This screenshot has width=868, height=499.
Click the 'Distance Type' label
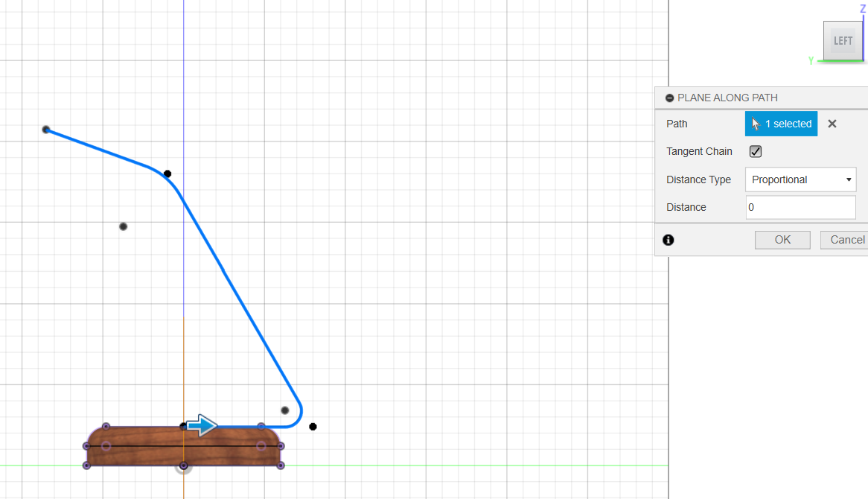pos(698,179)
